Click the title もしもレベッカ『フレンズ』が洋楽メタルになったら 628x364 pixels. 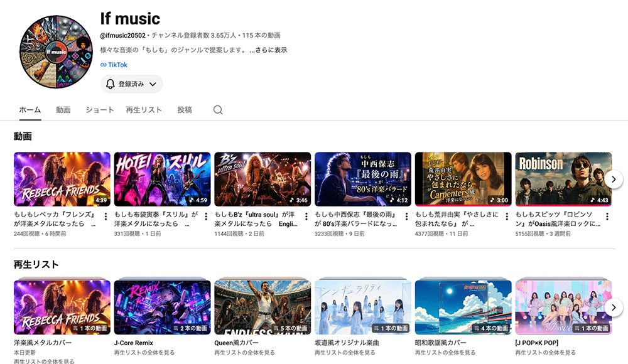pyautogui.click(x=55, y=219)
